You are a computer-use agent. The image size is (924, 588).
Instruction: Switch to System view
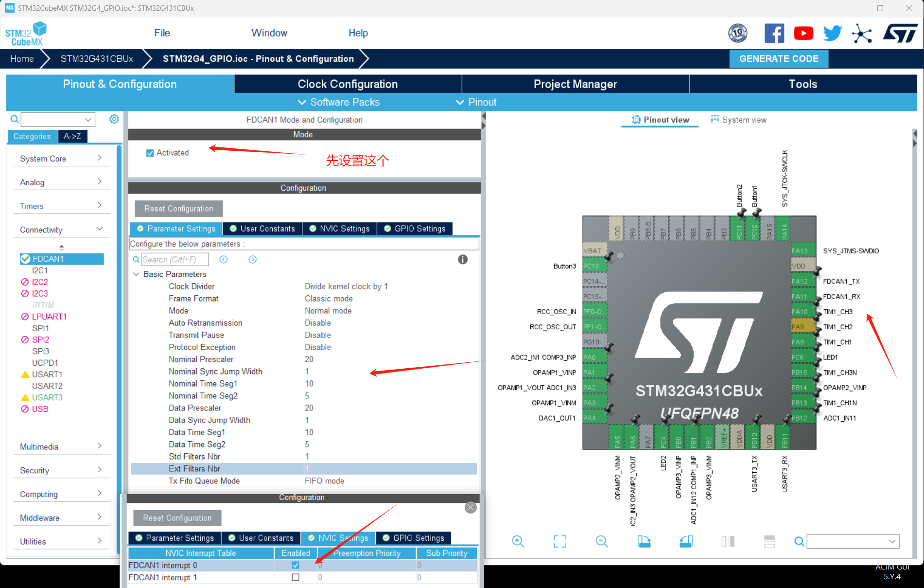tap(738, 120)
